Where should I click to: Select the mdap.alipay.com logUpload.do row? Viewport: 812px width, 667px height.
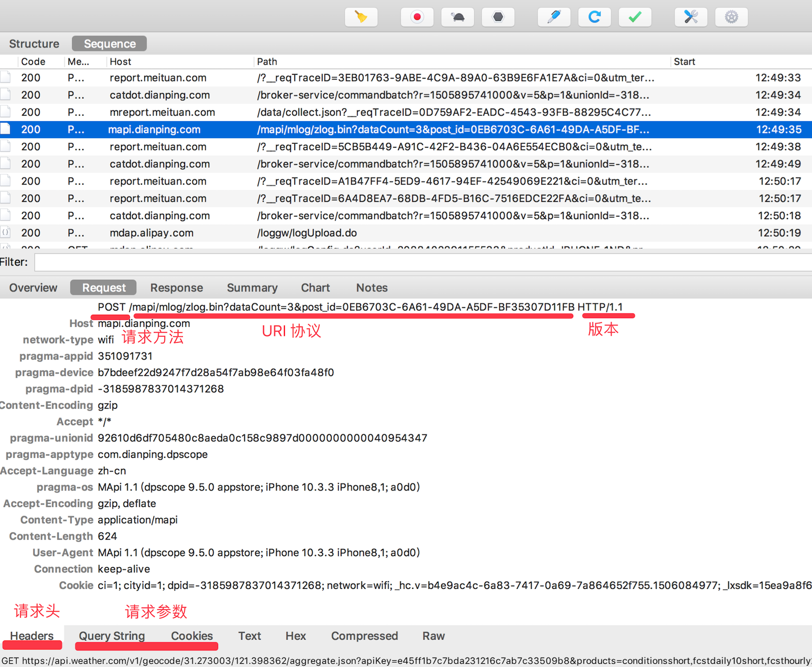click(406, 233)
